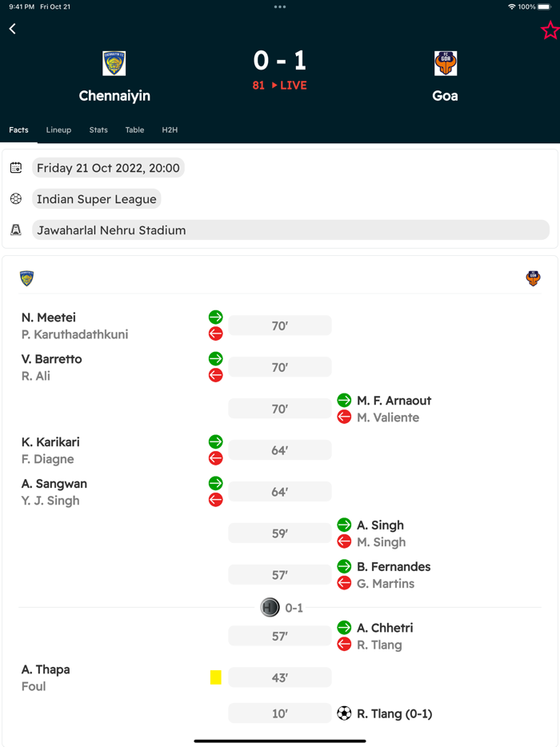Switch to the Lineup tab

click(58, 130)
